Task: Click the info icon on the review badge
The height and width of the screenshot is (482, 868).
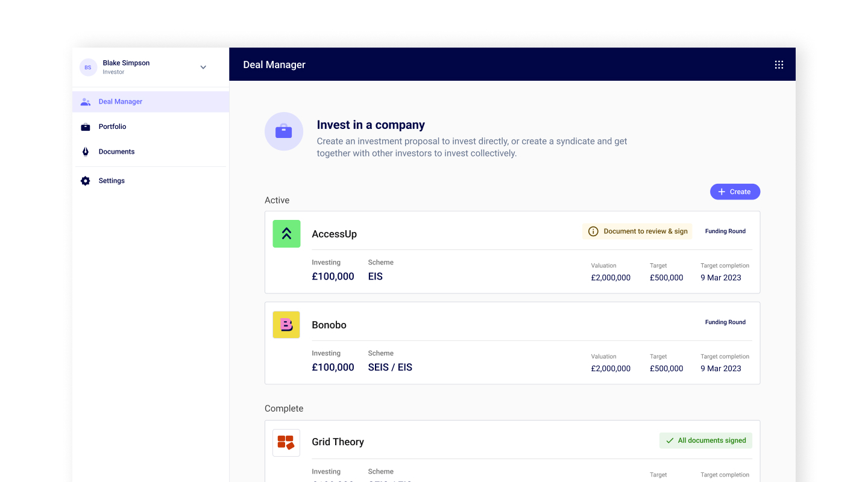Action: click(593, 231)
